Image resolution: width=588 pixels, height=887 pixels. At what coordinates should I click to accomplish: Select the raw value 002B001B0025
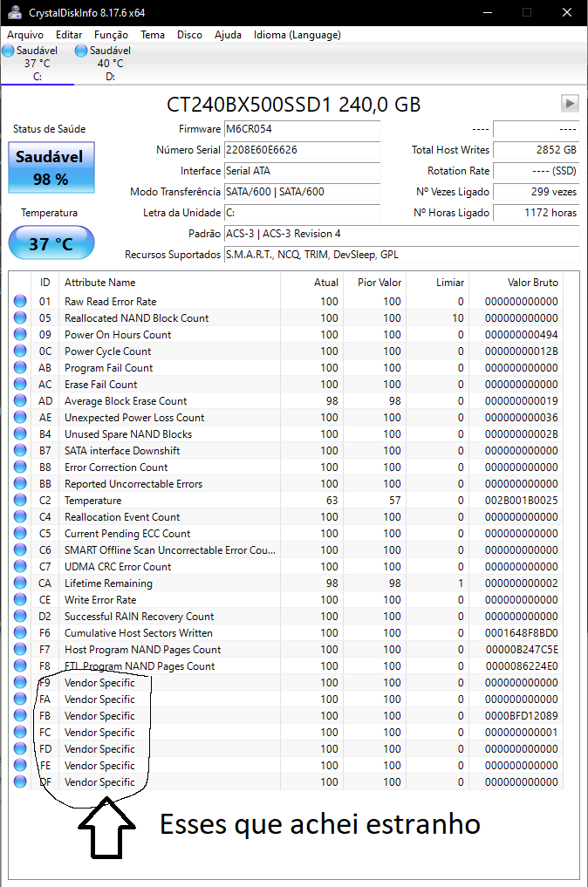[x=521, y=501]
